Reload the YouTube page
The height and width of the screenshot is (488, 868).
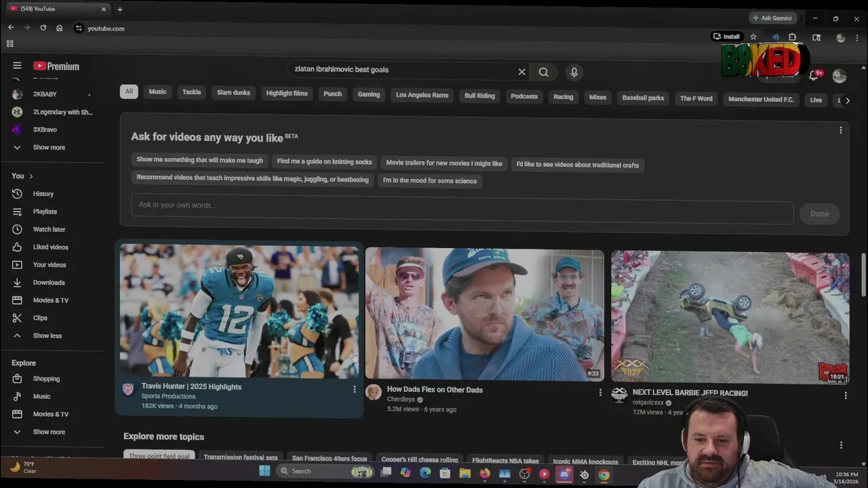pos(43,28)
